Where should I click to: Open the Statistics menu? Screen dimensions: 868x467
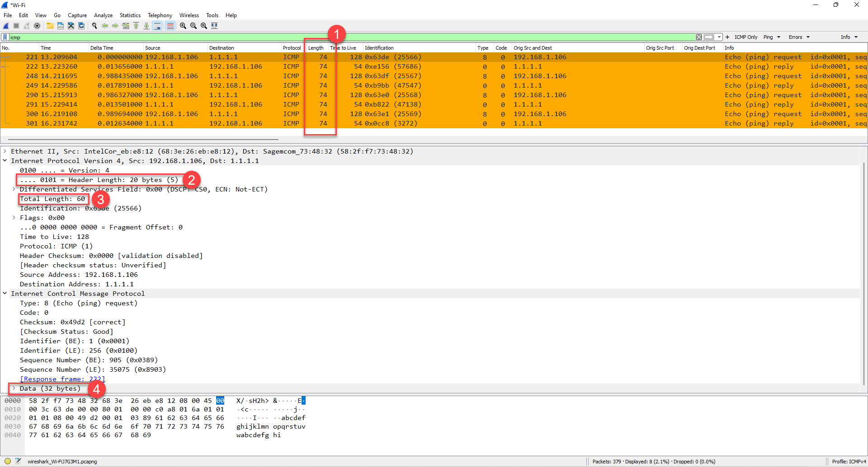(x=130, y=15)
